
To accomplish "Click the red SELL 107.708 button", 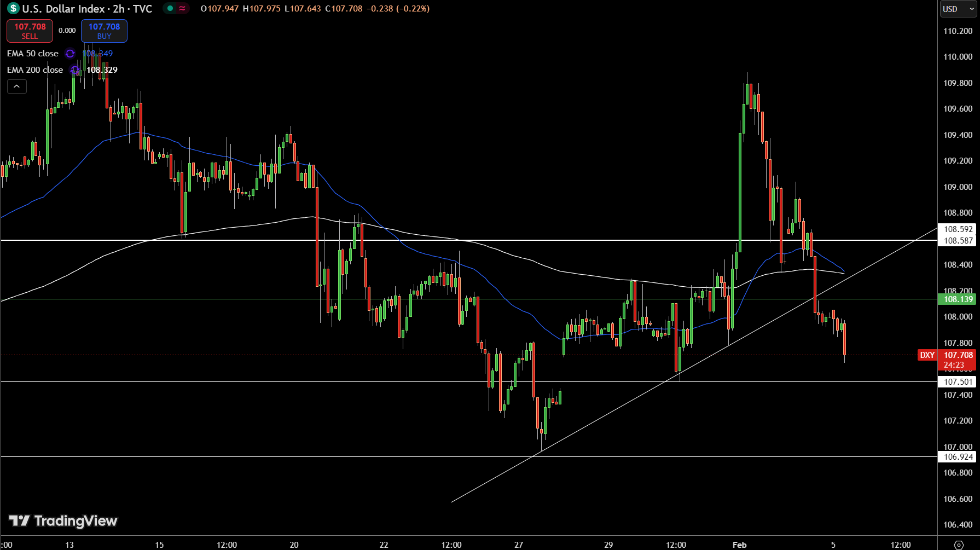I will pyautogui.click(x=30, y=31).
